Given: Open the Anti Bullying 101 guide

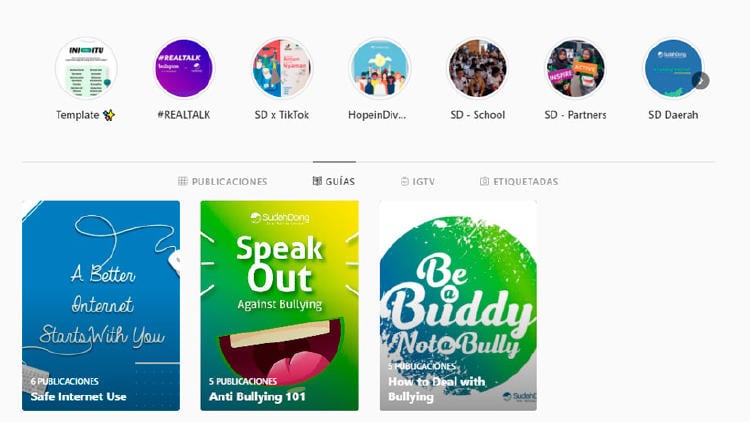Looking at the screenshot, I should (279, 305).
